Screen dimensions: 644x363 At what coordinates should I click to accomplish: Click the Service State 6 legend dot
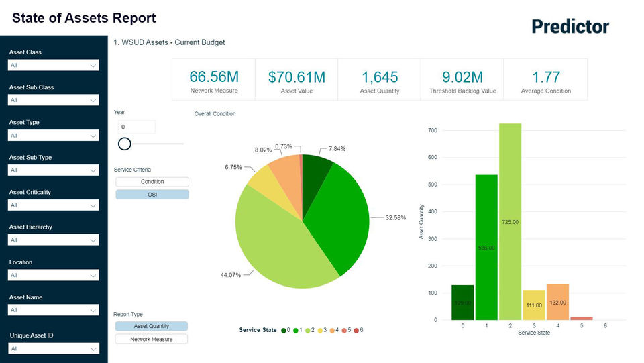(x=356, y=330)
